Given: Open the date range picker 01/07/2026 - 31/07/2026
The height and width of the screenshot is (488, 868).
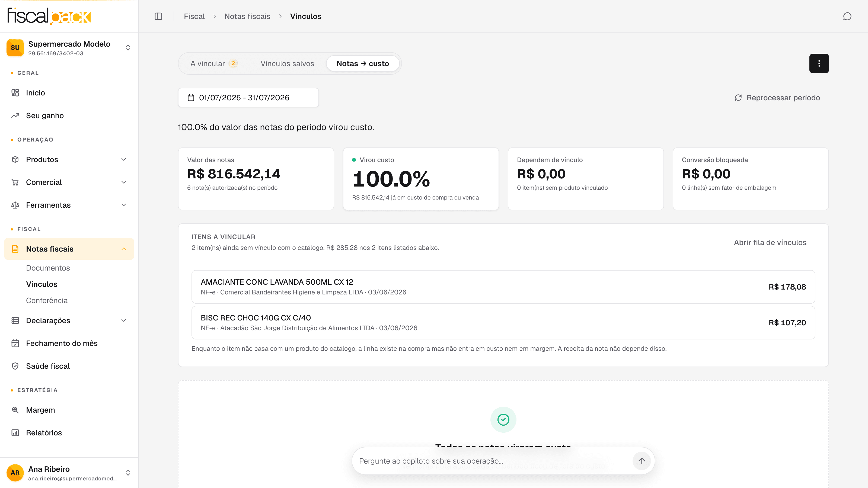Looking at the screenshot, I should tap(248, 98).
